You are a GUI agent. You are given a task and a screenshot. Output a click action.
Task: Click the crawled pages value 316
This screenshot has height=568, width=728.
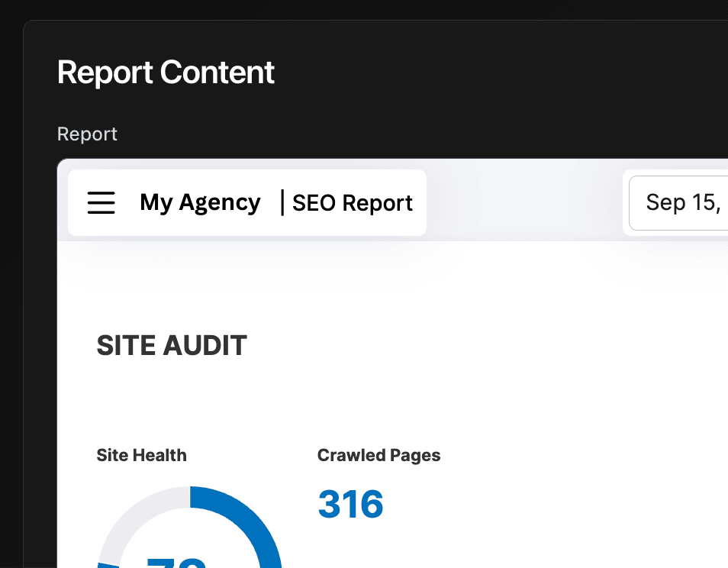[x=350, y=504]
